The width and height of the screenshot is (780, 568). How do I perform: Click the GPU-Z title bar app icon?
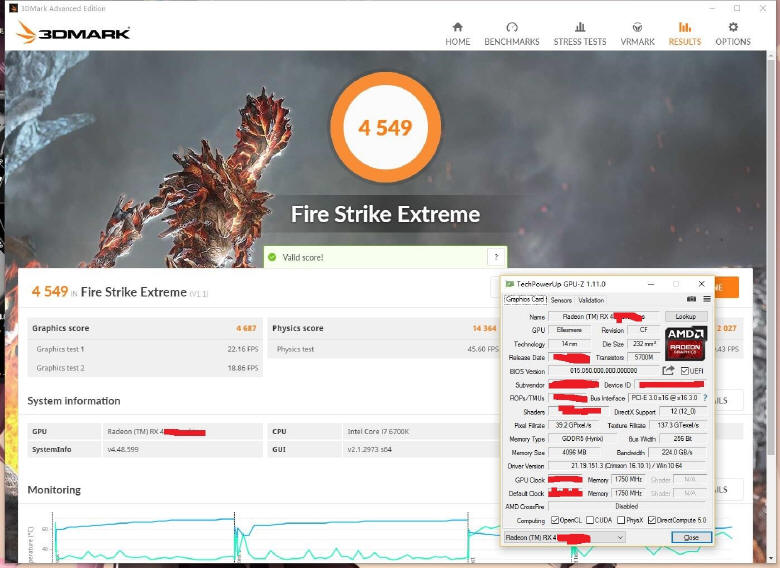point(509,284)
